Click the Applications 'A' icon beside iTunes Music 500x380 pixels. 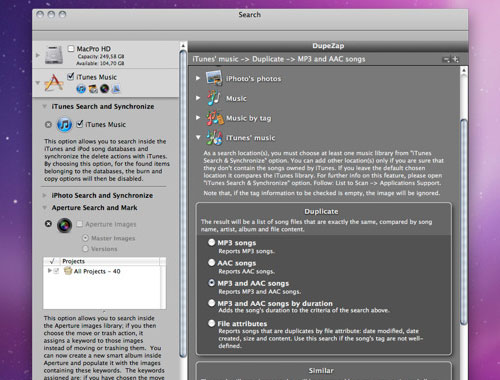click(54, 83)
